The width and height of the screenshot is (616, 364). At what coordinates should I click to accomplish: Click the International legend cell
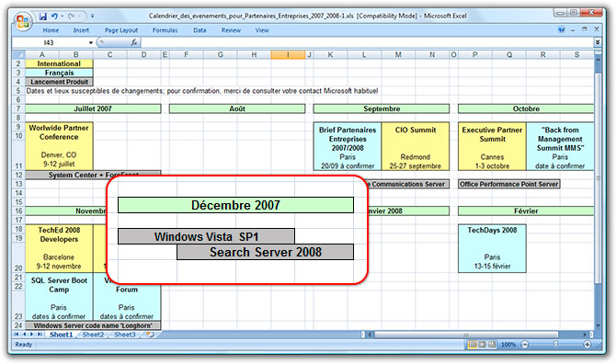[x=59, y=63]
